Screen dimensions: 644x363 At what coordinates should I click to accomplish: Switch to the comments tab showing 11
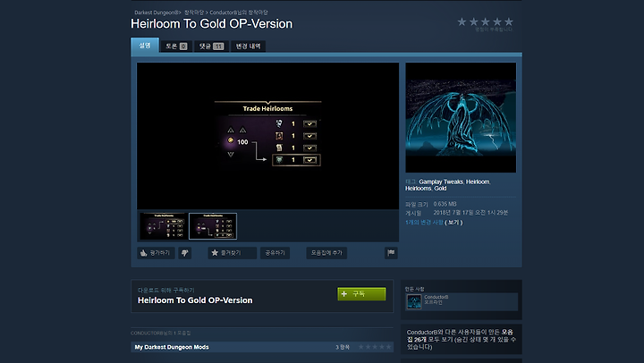[211, 46]
